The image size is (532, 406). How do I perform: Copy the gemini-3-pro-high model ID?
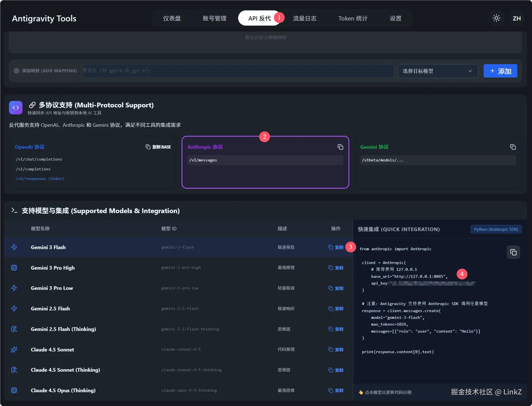tap(336, 268)
